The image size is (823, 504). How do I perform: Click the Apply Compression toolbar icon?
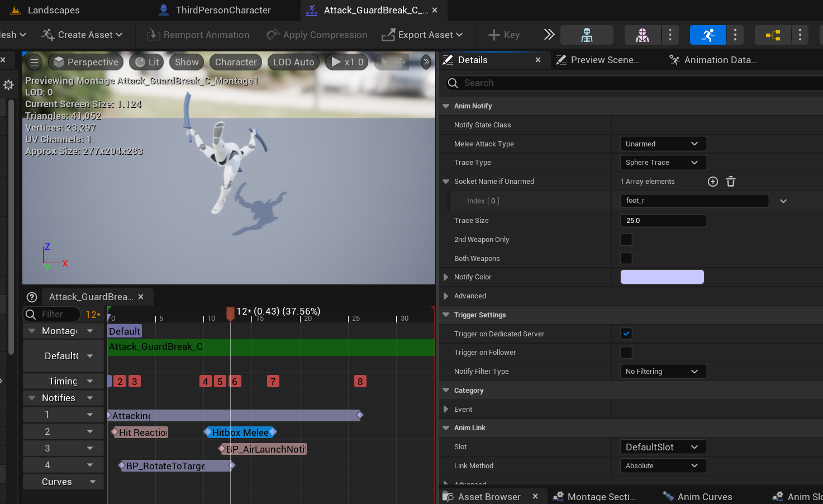[273, 34]
